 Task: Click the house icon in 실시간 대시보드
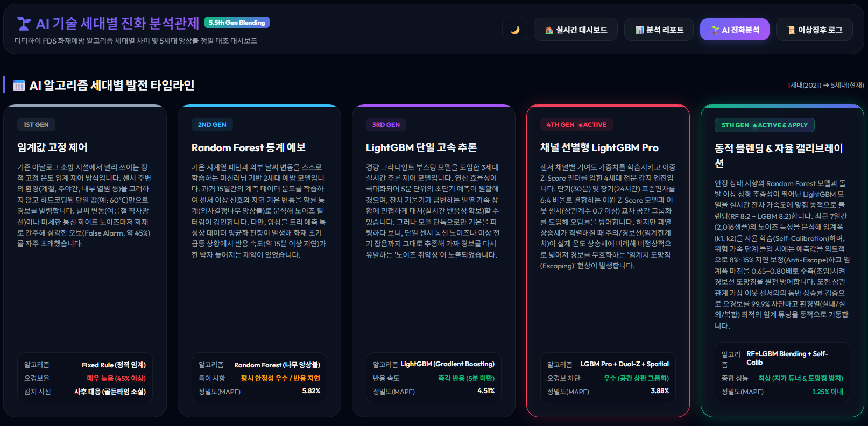click(549, 30)
